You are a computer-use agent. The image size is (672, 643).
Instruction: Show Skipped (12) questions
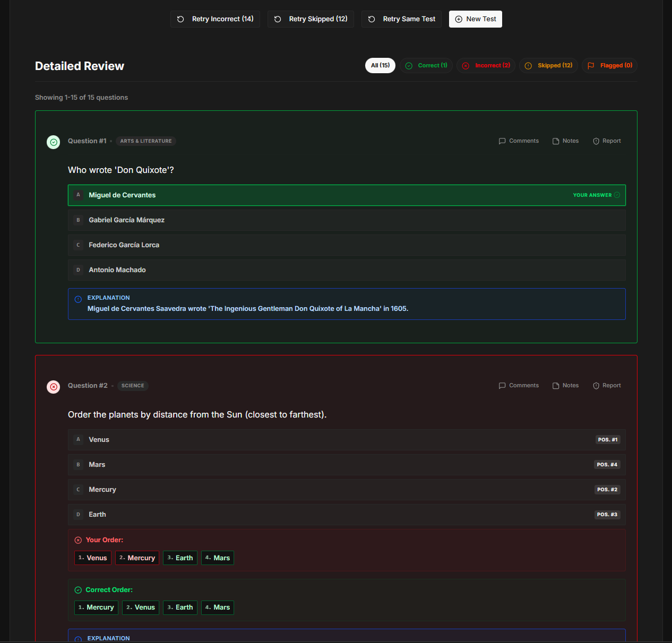[549, 65]
